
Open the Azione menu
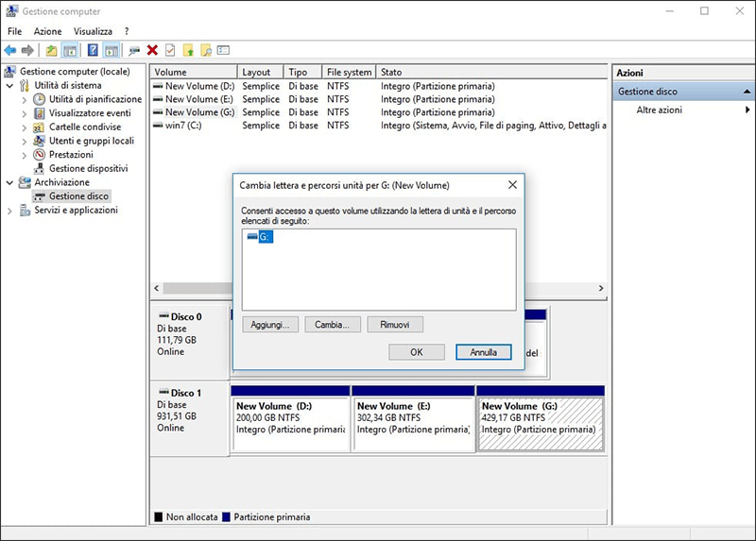[47, 31]
